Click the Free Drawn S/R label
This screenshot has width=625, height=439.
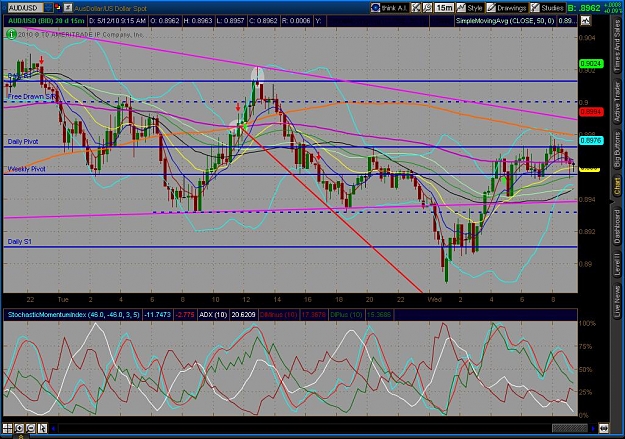pos(32,96)
